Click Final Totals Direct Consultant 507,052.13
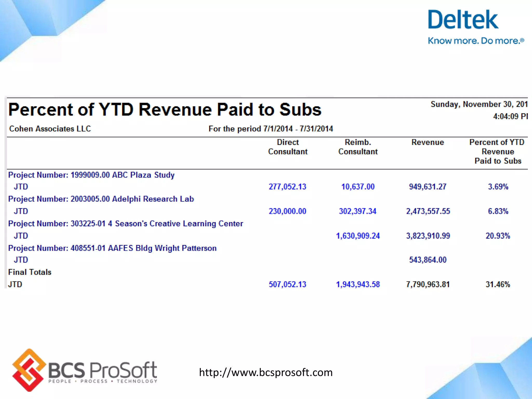Image resolution: width=532 pixels, height=399 pixels. click(x=287, y=284)
